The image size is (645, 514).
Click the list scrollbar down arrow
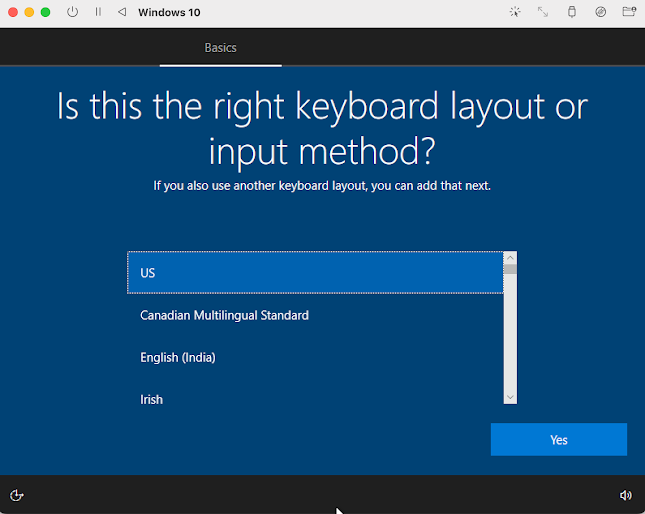(x=510, y=397)
